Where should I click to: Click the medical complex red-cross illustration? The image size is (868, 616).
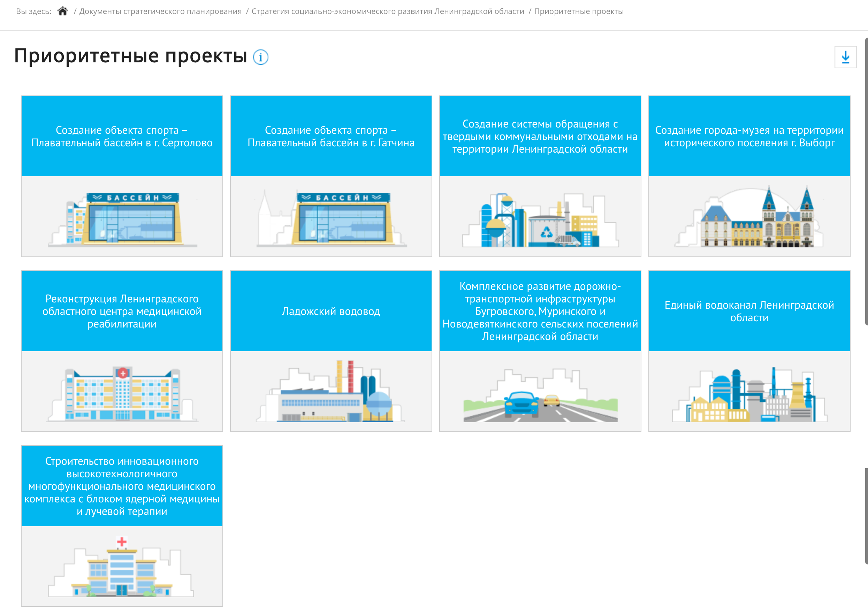(121, 567)
